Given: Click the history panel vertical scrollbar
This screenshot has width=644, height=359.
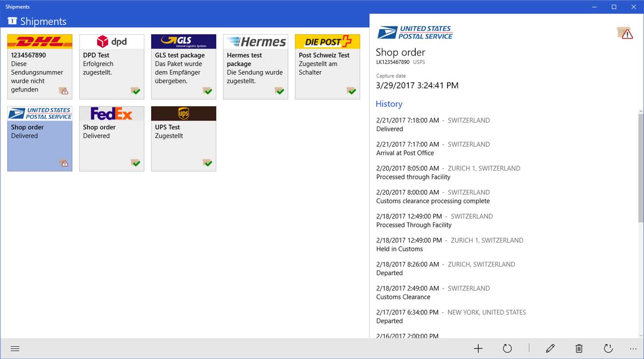Looking at the screenshot, I should [640, 168].
